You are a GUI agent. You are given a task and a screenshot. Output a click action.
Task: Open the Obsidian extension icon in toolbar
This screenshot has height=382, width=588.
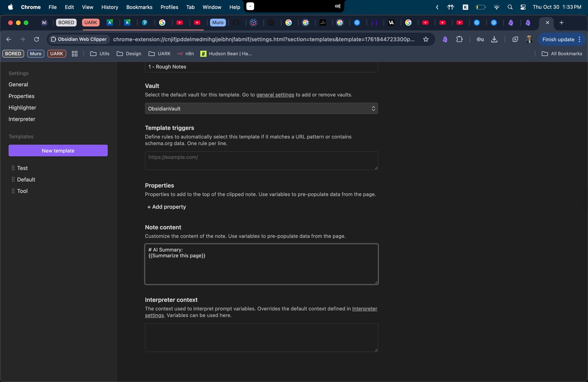[x=445, y=39]
